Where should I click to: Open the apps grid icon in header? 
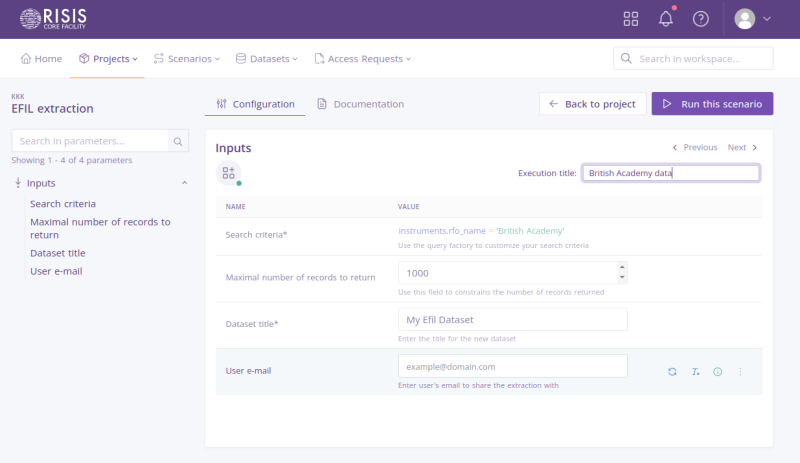[x=630, y=19]
